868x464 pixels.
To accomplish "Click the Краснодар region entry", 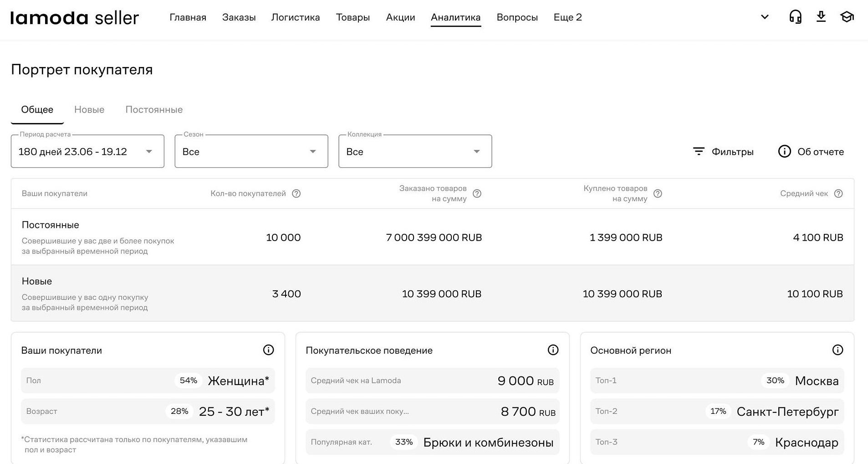I will click(x=807, y=443).
